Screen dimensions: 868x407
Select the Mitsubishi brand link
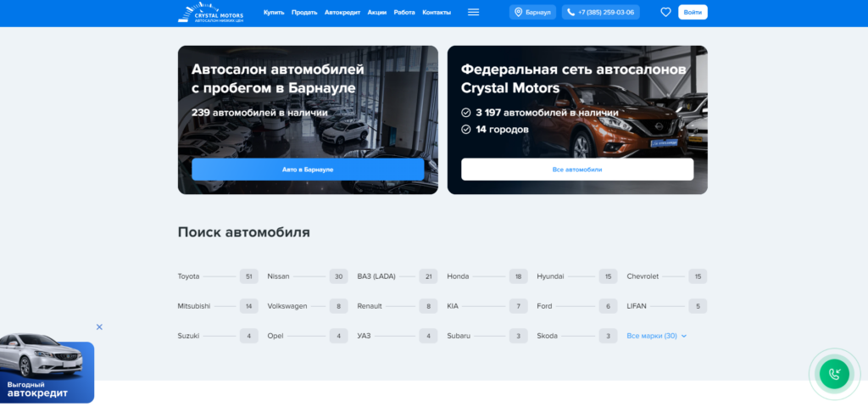coord(194,306)
